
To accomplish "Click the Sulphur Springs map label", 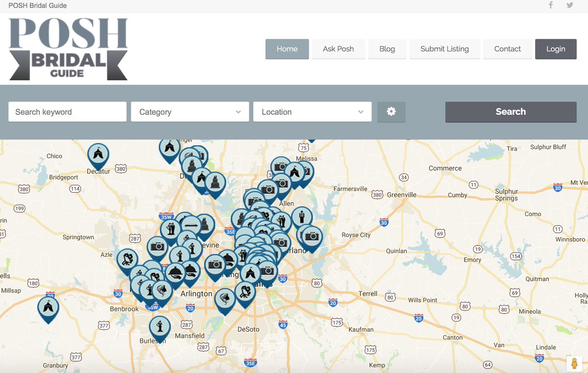I will [x=507, y=195].
